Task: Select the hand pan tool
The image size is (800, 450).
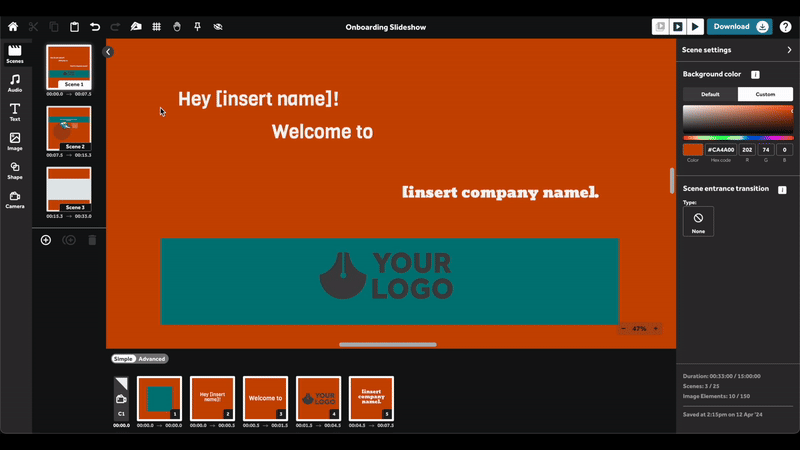Action: 177,27
